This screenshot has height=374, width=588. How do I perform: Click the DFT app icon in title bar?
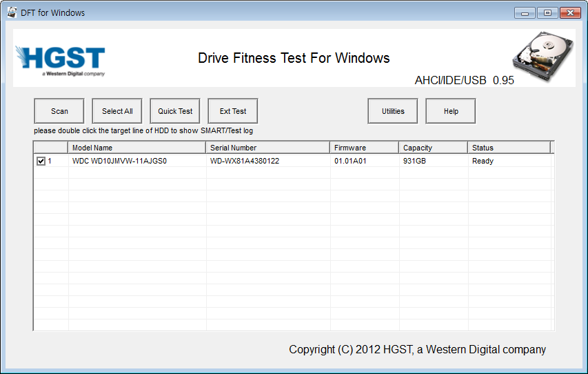pos(12,12)
